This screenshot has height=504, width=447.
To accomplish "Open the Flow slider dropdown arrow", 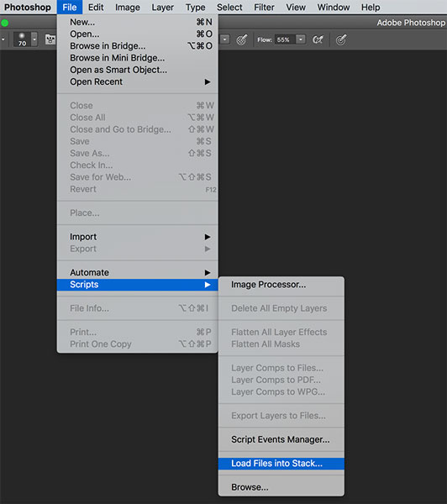I will click(300, 39).
